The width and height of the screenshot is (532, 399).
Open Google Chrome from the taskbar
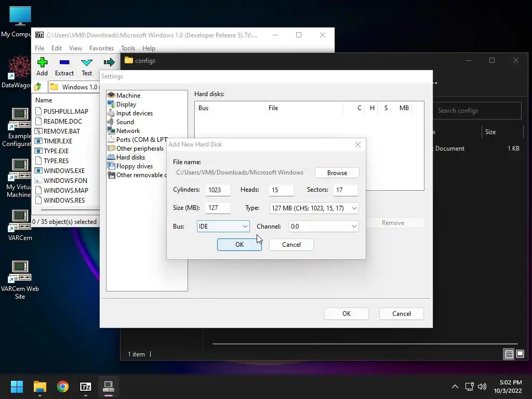63,387
